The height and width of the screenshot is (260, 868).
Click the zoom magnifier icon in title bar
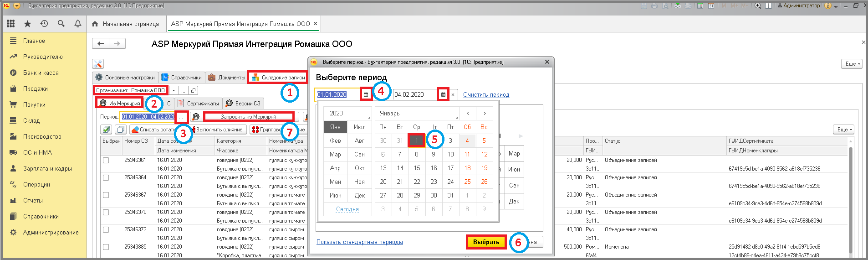click(758, 5)
